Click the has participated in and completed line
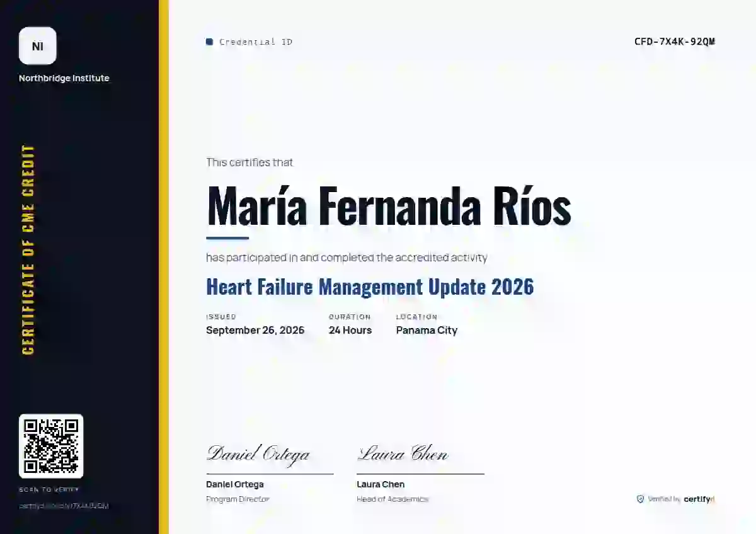The height and width of the screenshot is (534, 756). tap(346, 258)
